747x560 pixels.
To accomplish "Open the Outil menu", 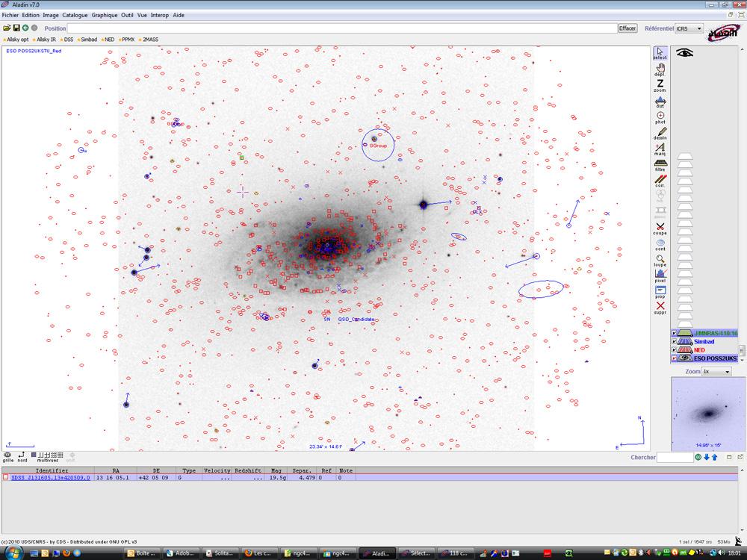I will (127, 15).
